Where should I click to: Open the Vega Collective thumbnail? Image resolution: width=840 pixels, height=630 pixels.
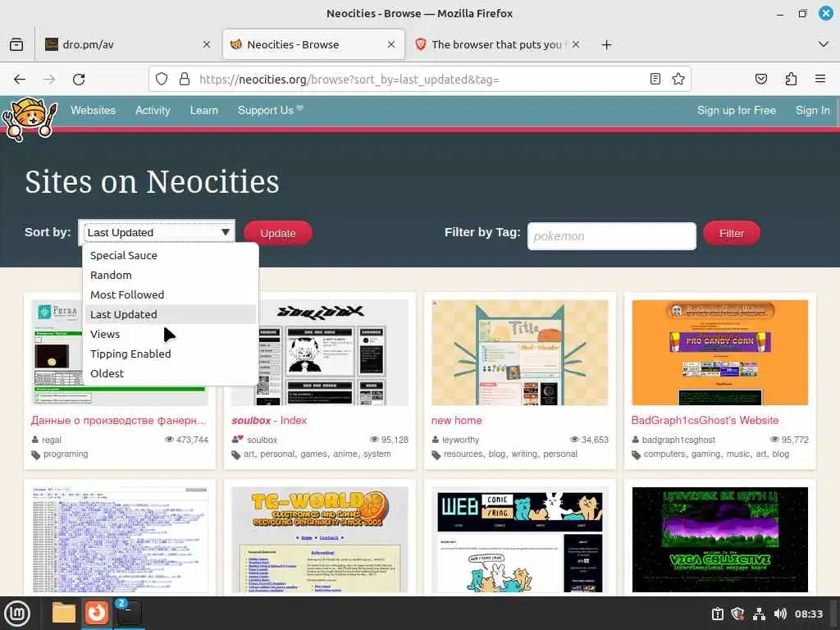[x=720, y=540]
